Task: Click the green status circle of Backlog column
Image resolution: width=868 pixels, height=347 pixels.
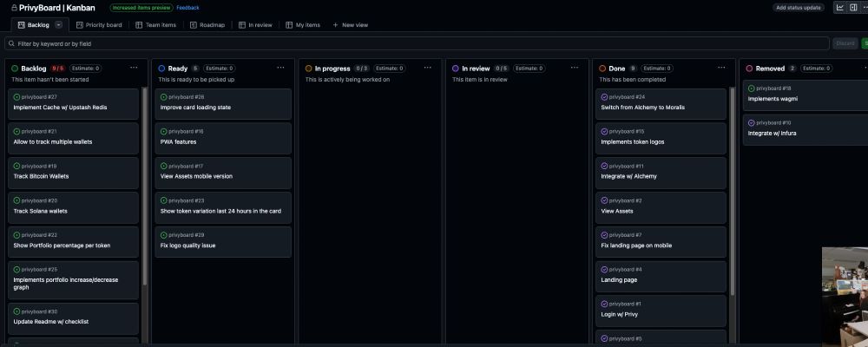Action: (15, 69)
